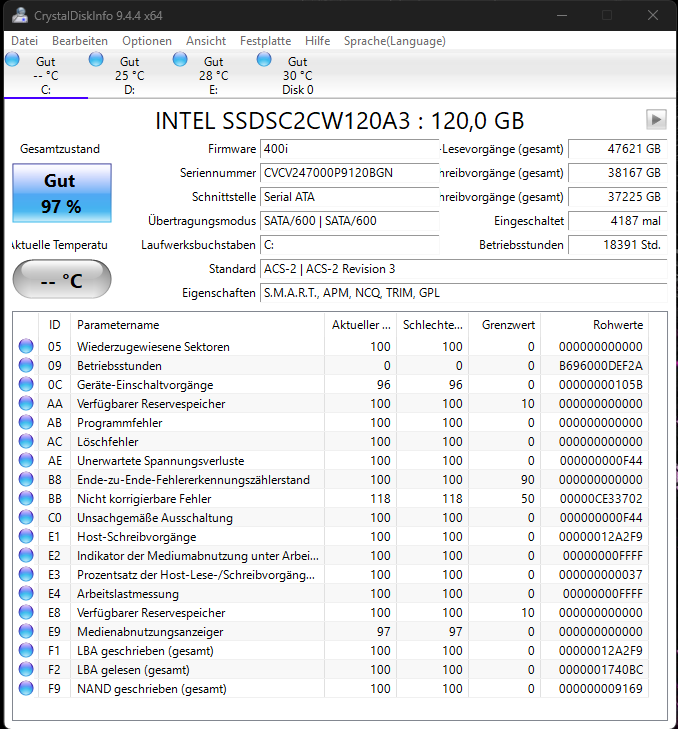The width and height of the screenshot is (678, 729).
Task: Click status orb of attribute E2 row
Action: point(26,556)
